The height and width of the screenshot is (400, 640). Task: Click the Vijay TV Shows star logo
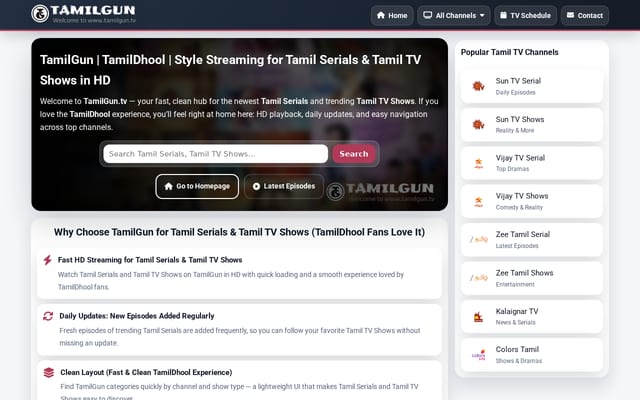pos(478,201)
